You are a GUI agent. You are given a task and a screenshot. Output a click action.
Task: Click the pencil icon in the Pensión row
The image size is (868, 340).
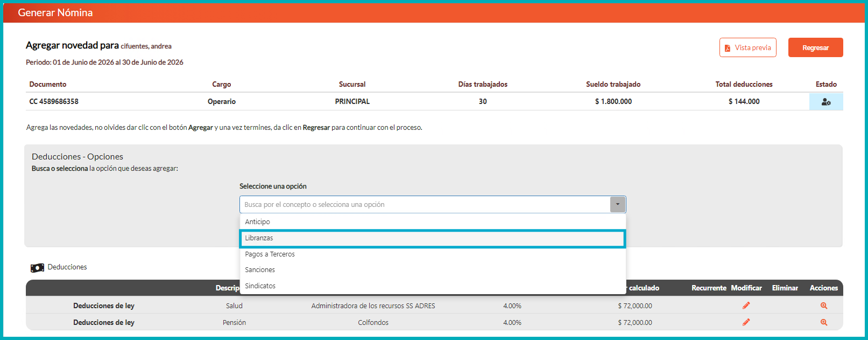click(746, 322)
